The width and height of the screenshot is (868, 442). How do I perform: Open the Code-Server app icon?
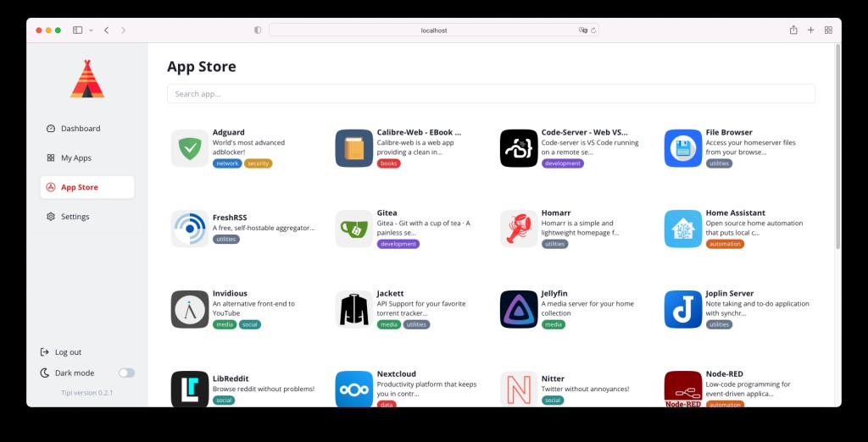tap(519, 148)
